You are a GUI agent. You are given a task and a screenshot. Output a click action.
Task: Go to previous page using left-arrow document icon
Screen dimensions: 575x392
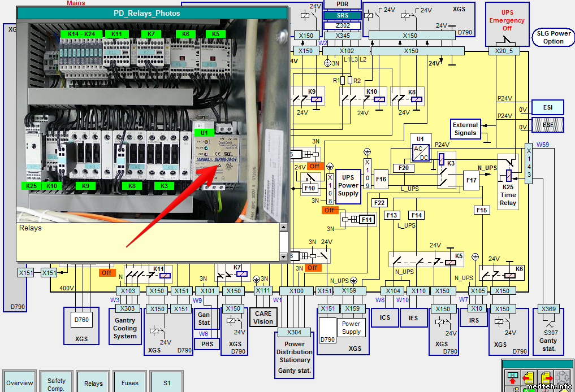529,377
